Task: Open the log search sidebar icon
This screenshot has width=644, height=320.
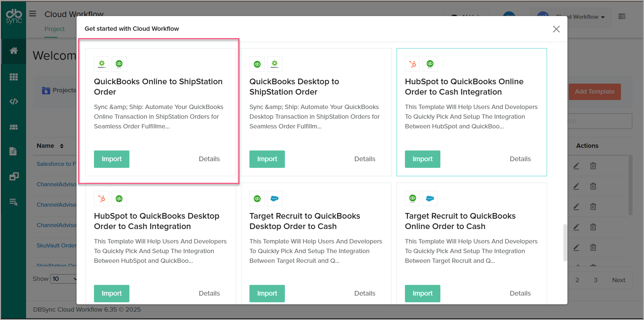Action: [x=13, y=202]
